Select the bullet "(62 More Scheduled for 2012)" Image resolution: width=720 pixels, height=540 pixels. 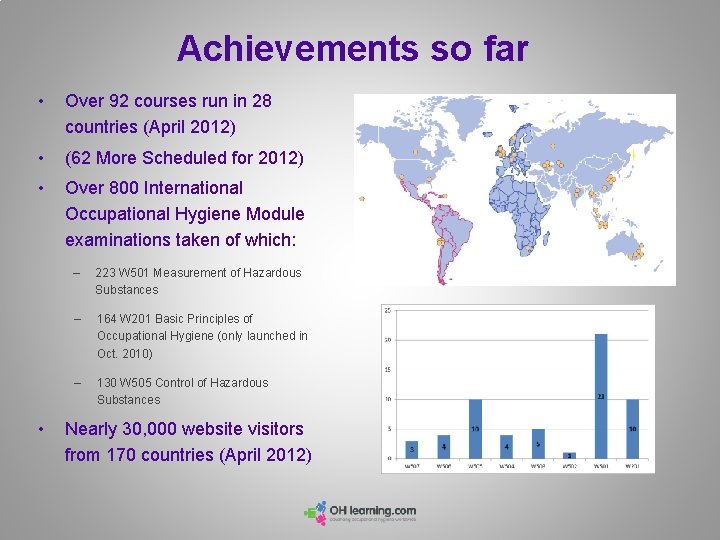pyautogui.click(x=184, y=158)
